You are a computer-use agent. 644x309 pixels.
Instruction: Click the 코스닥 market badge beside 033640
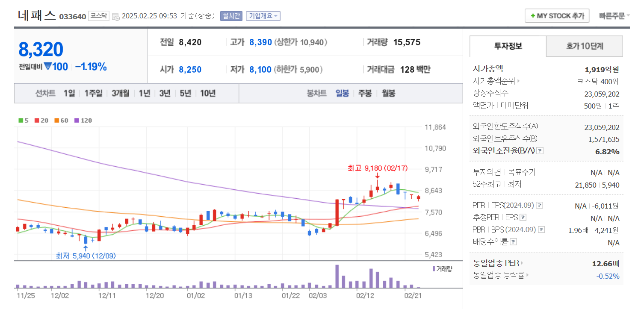tap(98, 15)
